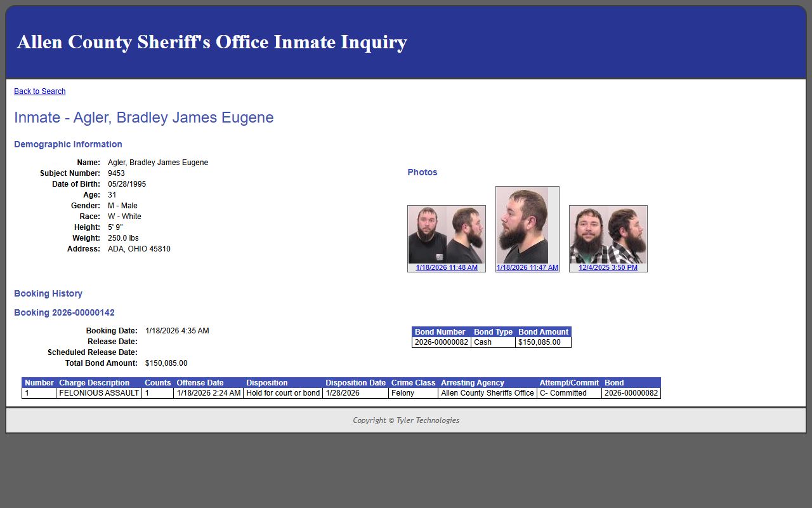Click the Photos heading
This screenshot has width=812, height=508.
[422, 172]
